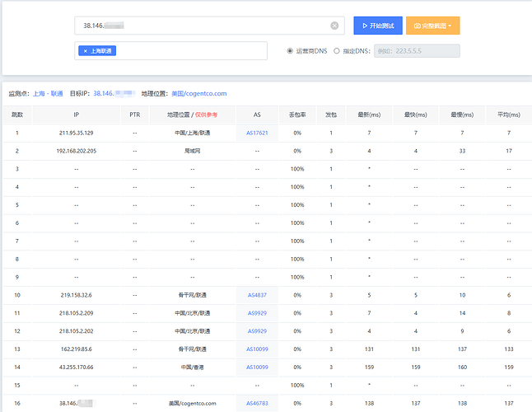
Task: Open the 目标IP 38.146 link
Action: pyautogui.click(x=113, y=94)
